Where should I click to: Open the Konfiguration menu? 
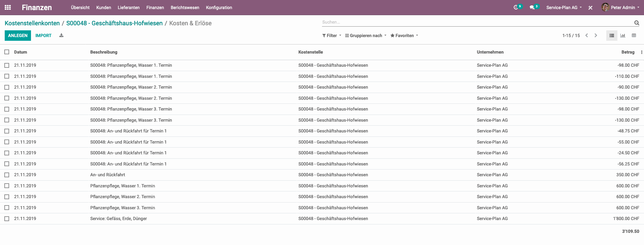[x=219, y=7]
